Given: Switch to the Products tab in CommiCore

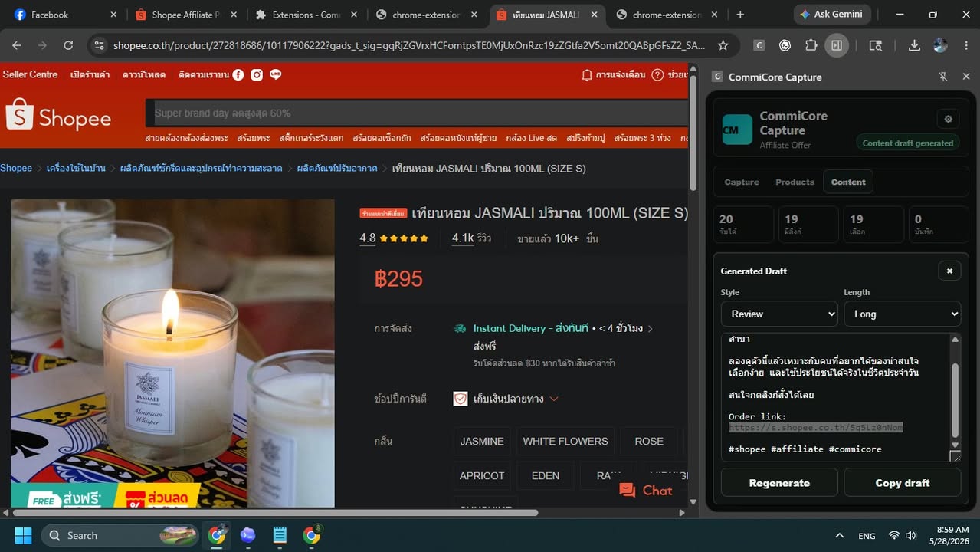Looking at the screenshot, I should point(795,182).
